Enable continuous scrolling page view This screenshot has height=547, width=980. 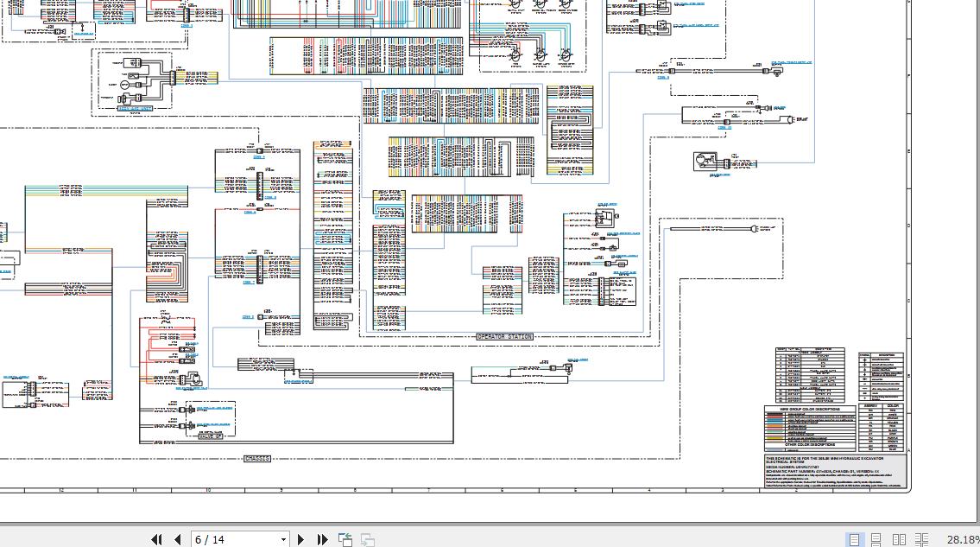click(x=876, y=539)
